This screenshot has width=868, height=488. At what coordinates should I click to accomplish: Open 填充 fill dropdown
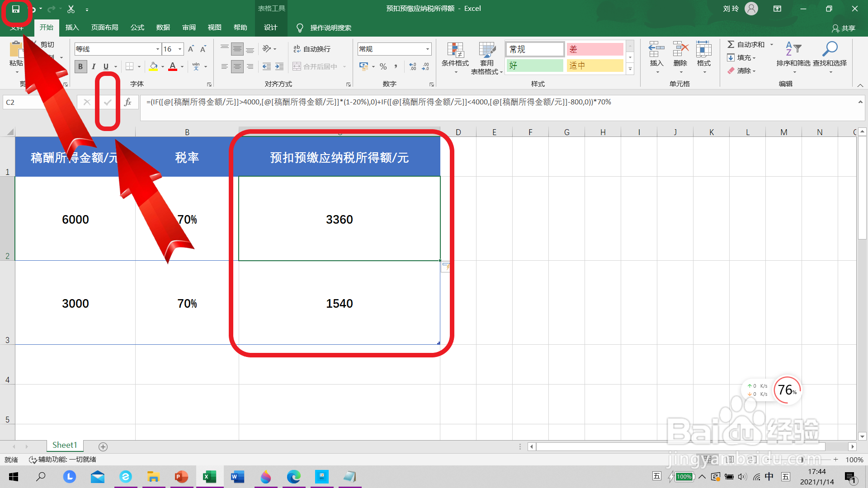click(x=741, y=57)
